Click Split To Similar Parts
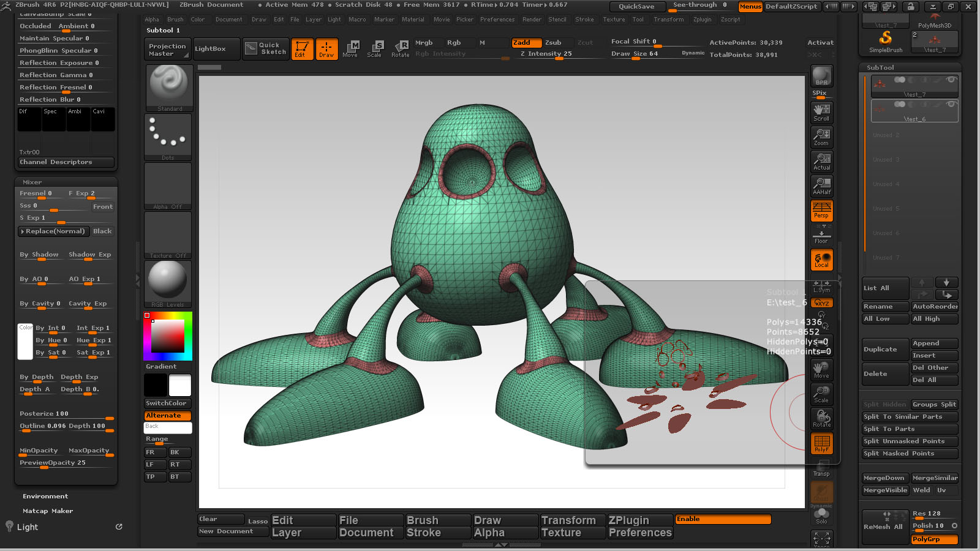Screen dimensions: 980x551 pyautogui.click(x=910, y=417)
